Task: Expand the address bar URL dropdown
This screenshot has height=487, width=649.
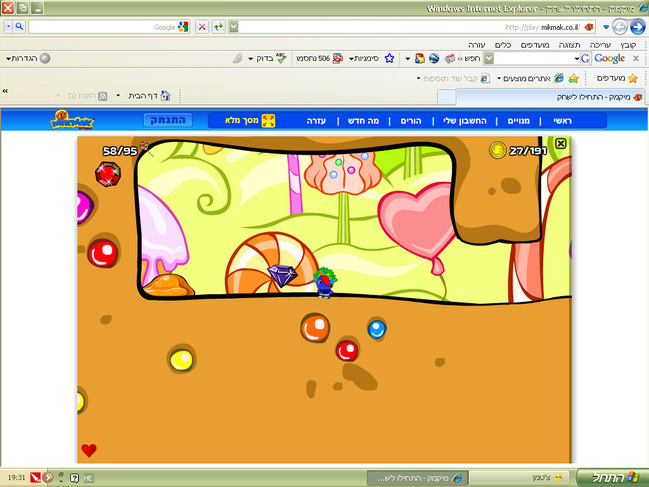Action: click(233, 27)
